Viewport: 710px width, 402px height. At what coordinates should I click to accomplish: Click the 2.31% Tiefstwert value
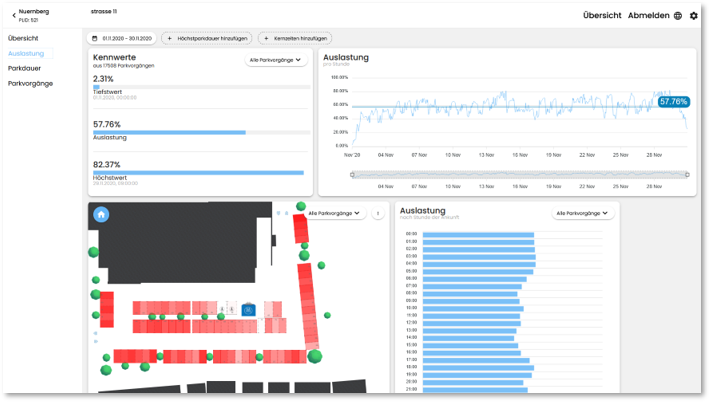pos(103,79)
